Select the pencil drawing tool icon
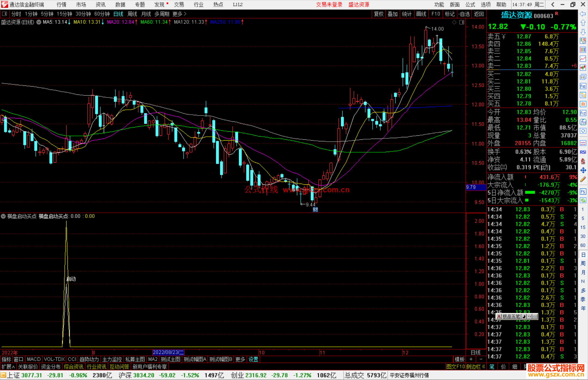Viewport: 588px width, 380px height. click(583, 179)
